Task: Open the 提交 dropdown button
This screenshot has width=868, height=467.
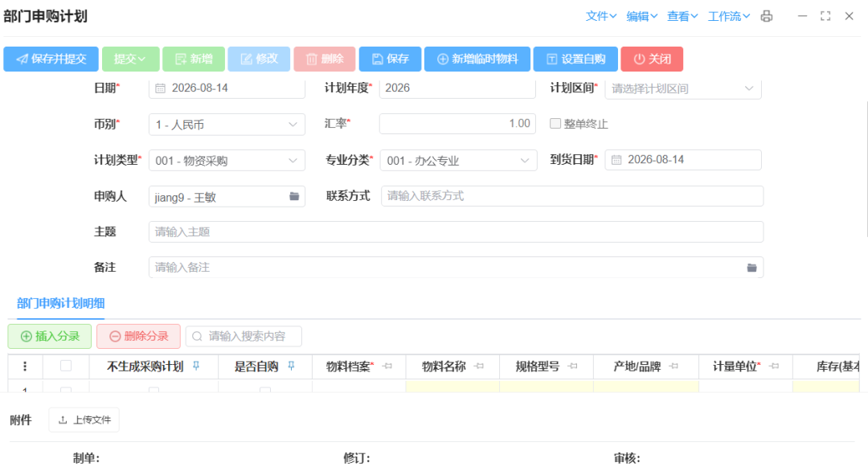Action: click(131, 59)
